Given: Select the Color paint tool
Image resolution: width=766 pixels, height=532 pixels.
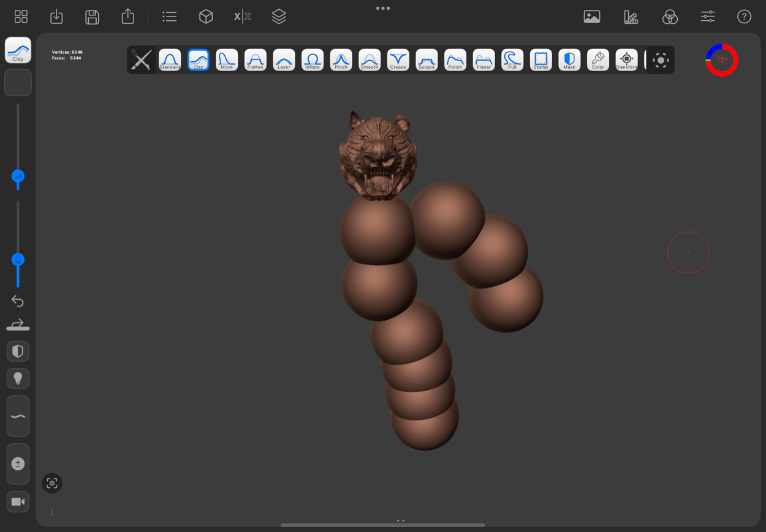Looking at the screenshot, I should click(x=597, y=60).
